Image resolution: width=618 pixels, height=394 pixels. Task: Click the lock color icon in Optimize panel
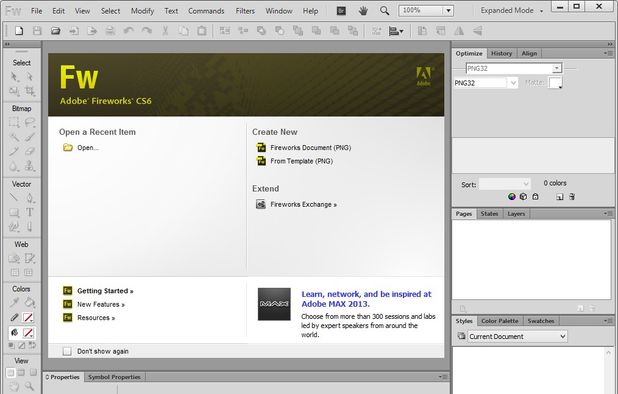535,196
